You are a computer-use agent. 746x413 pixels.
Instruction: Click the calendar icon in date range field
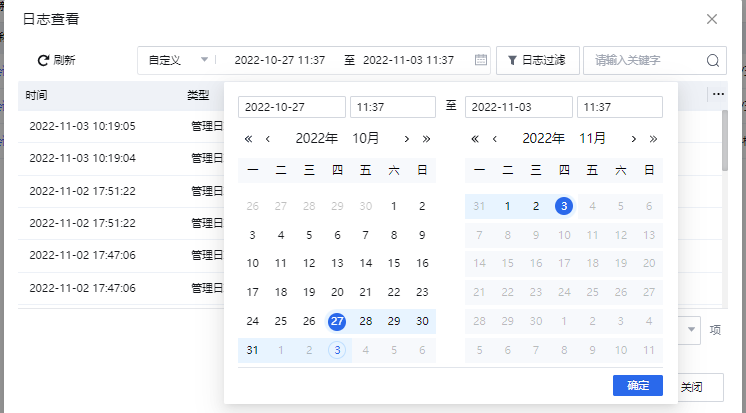(481, 60)
